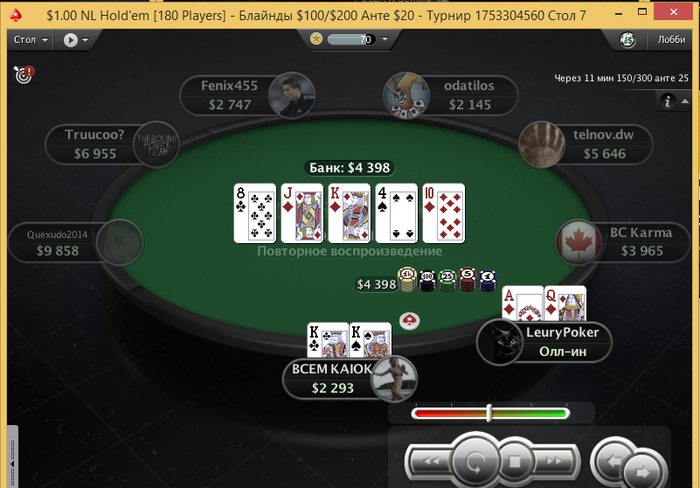This screenshot has height=488, width=700.
Task: Click the fast-forward button in replayer
Action: coord(554,461)
